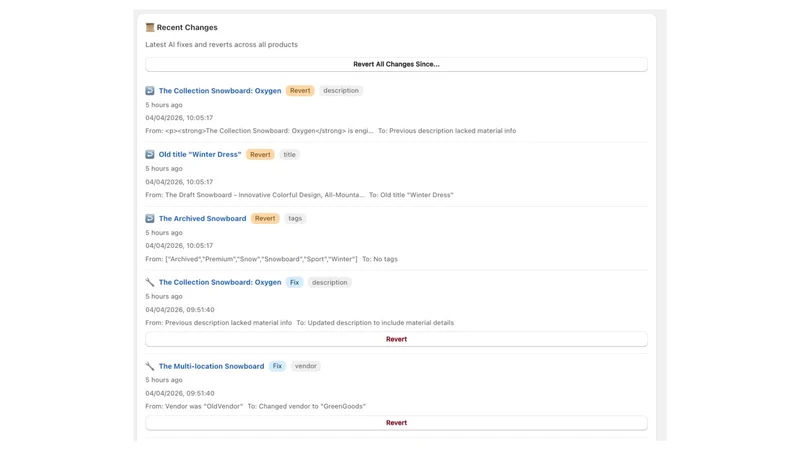
Task: Click the tags field tag
Action: [x=295, y=218]
